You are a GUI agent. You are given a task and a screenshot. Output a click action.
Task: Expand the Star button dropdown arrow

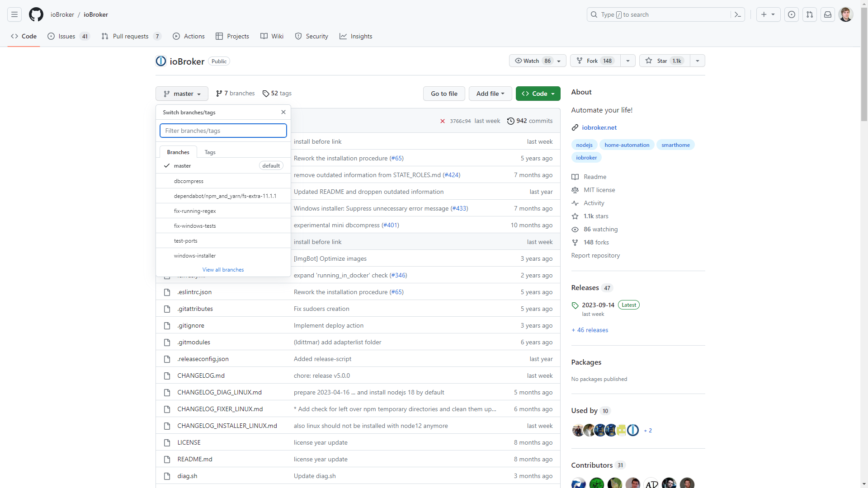[698, 61]
